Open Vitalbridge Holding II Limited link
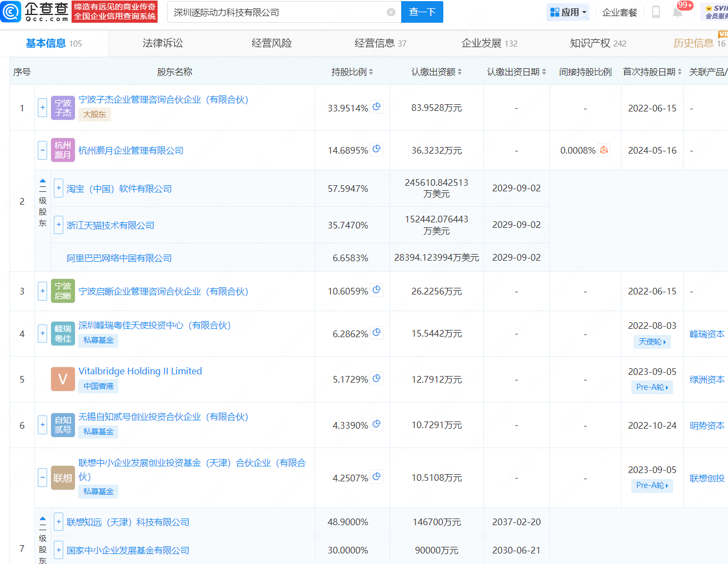The image size is (728, 564). pos(140,371)
